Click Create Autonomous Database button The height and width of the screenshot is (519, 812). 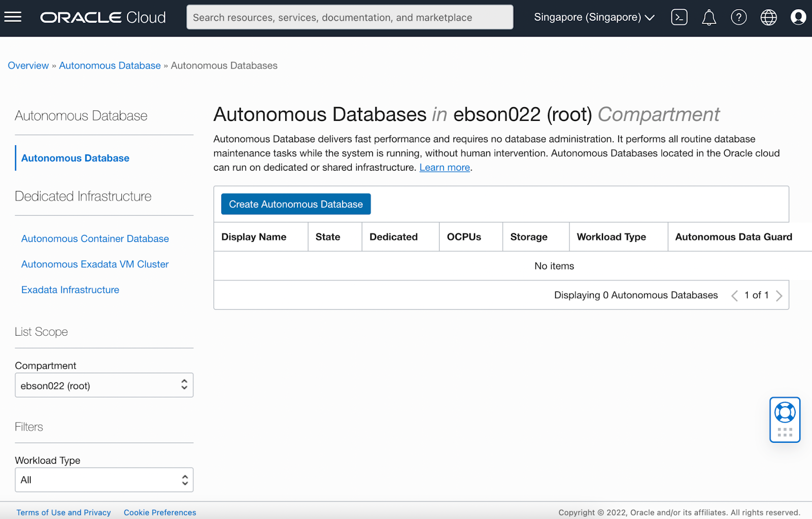[296, 204]
